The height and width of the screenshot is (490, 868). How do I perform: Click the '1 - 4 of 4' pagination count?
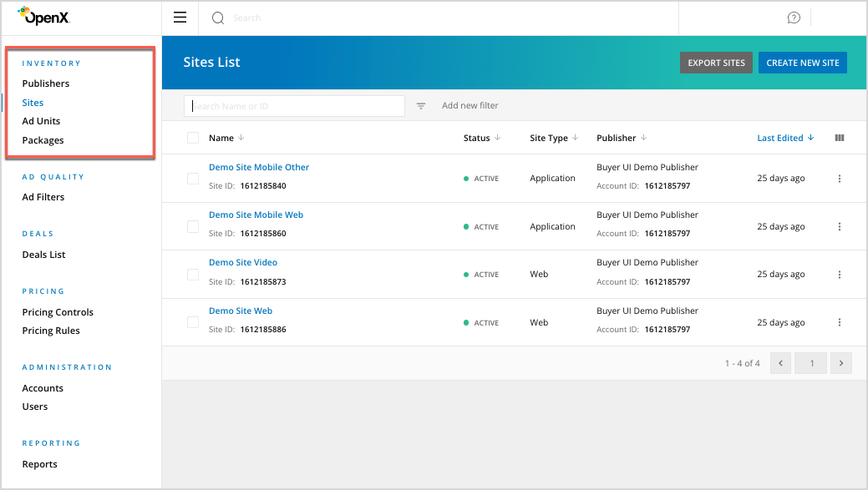(743, 363)
